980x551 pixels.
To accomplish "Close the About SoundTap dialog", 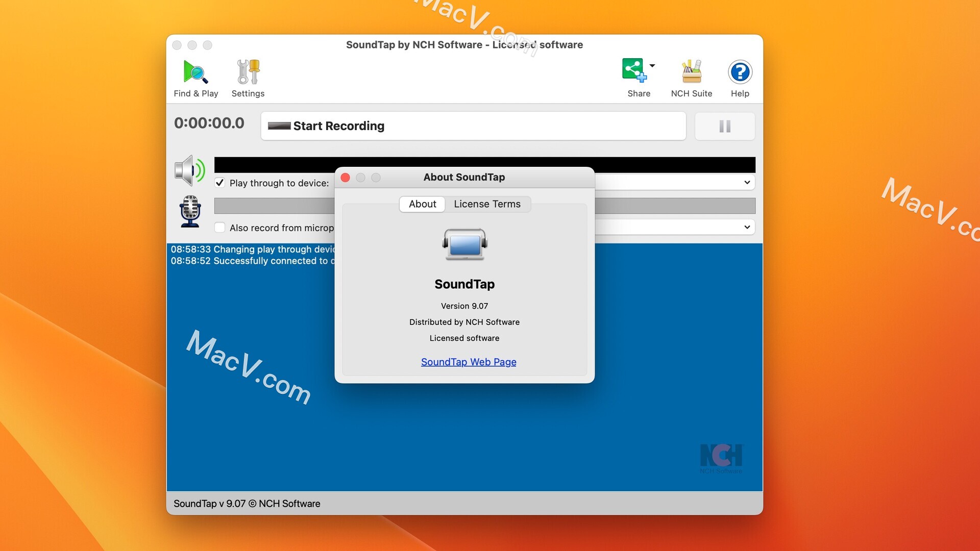I will coord(346,178).
